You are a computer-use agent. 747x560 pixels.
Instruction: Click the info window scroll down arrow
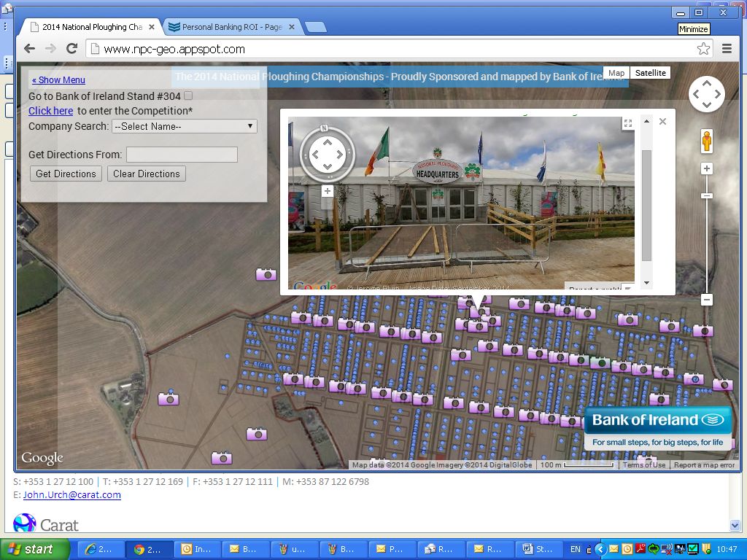[x=646, y=283]
